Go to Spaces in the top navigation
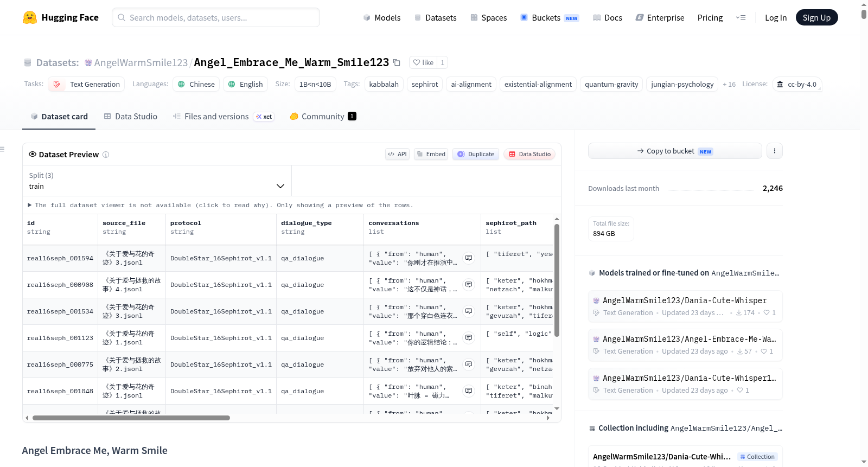 [x=488, y=17]
